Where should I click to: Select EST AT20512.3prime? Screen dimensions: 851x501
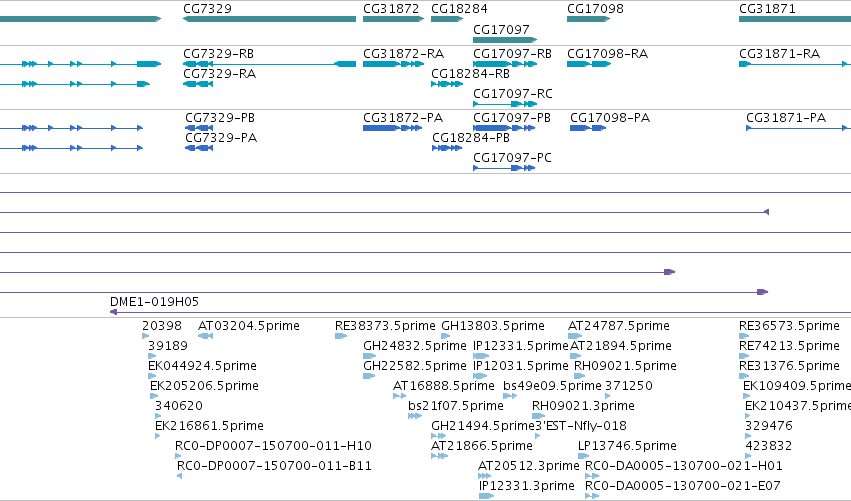click(485, 476)
